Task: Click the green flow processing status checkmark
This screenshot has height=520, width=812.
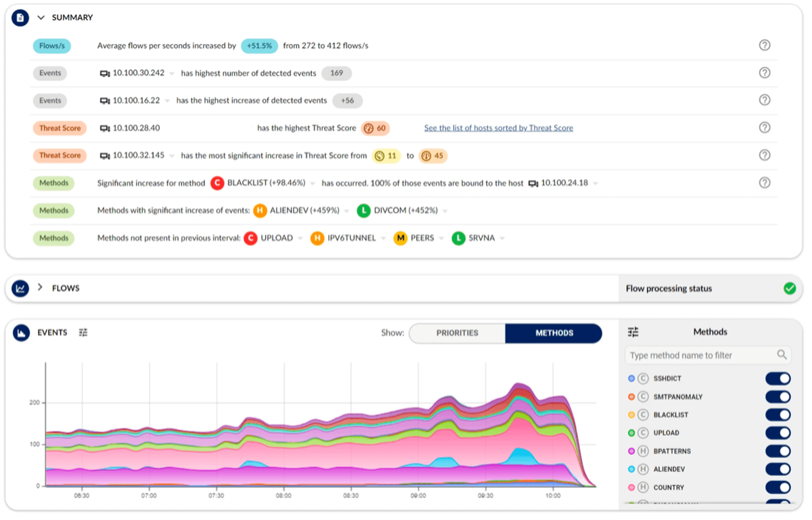Action: point(789,288)
